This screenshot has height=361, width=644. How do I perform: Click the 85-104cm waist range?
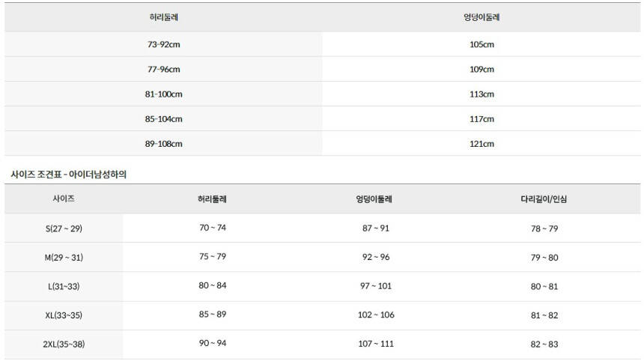click(x=164, y=119)
